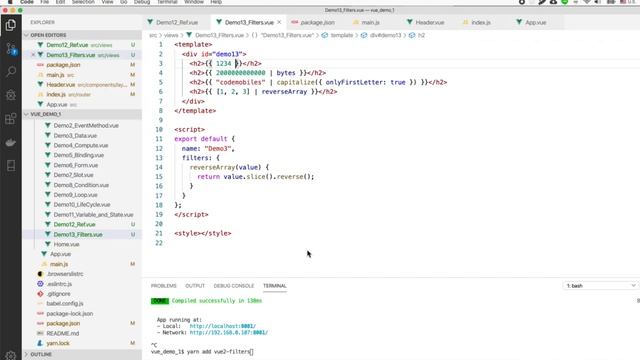640x360 pixels.
Task: Close the Demo13_Filters.vue editor tab
Action: (279, 22)
